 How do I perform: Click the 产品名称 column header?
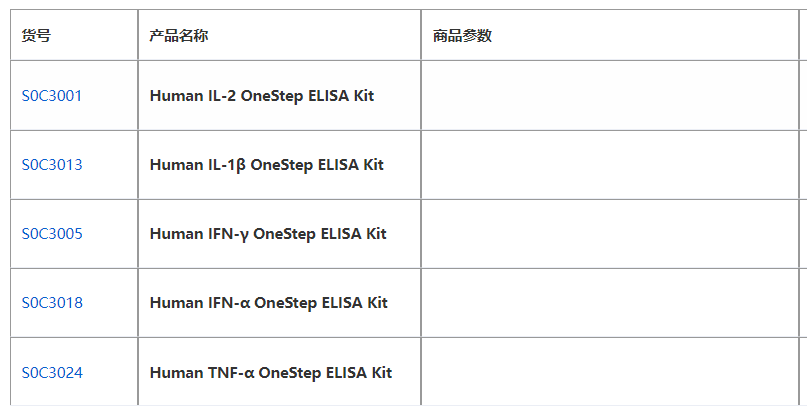[x=179, y=36]
